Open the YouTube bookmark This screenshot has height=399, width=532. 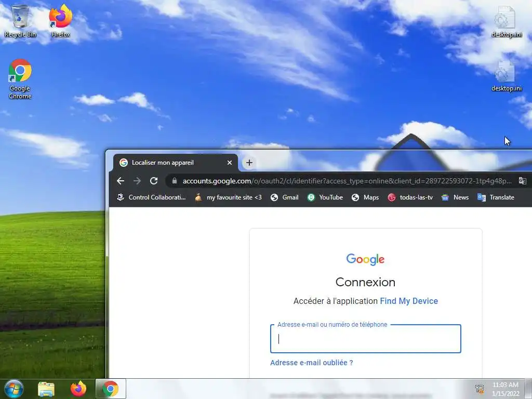point(325,197)
